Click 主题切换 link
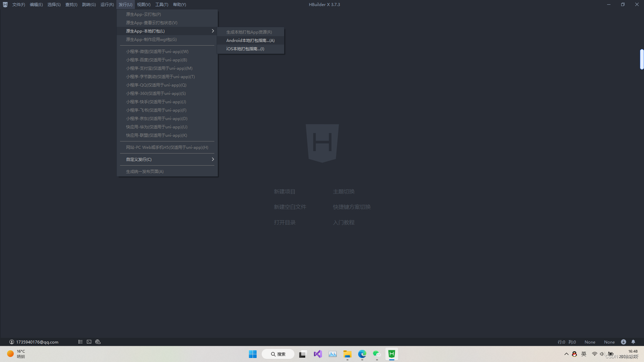 343,192
